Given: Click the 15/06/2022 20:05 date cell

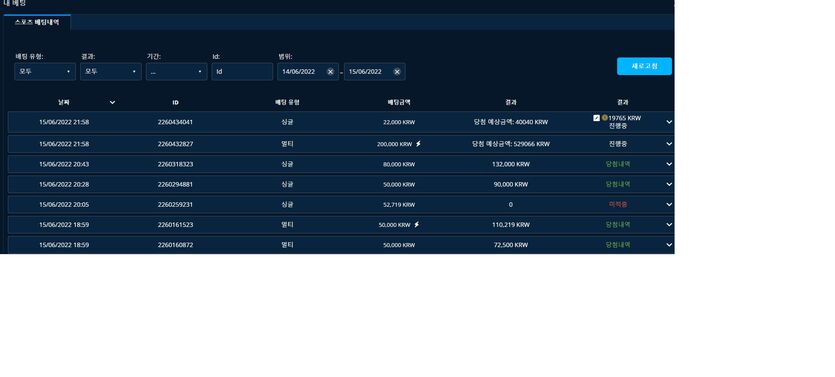Looking at the screenshot, I should (x=64, y=204).
